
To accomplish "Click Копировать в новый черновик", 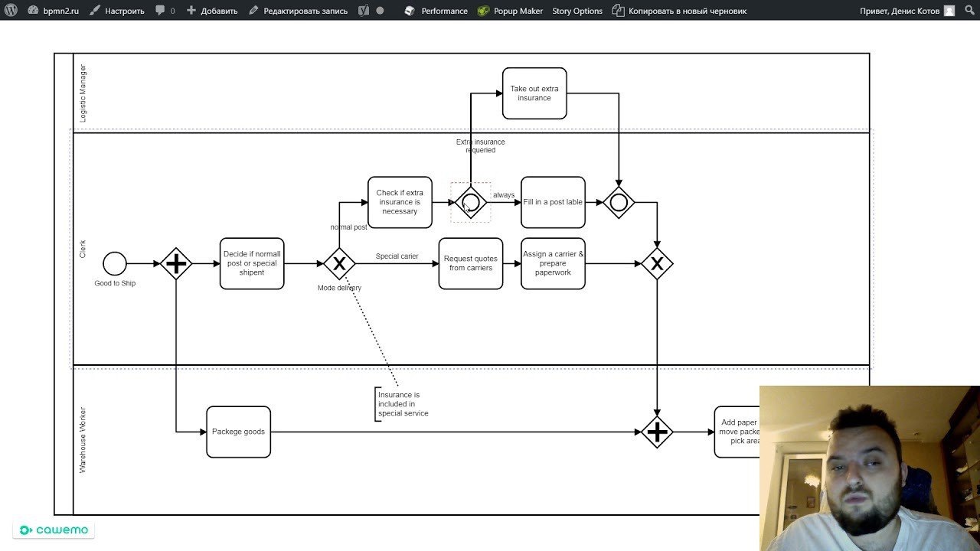I will tap(679, 11).
